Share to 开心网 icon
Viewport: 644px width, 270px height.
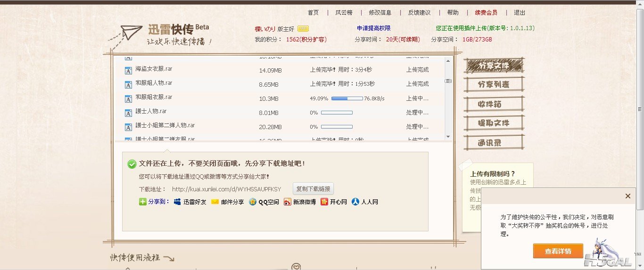point(324,202)
